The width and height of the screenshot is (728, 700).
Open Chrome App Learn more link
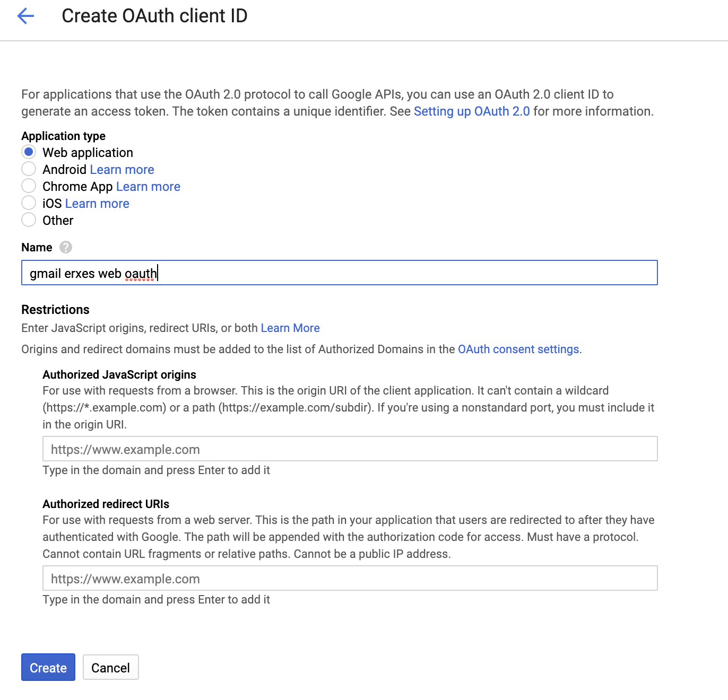click(x=148, y=187)
